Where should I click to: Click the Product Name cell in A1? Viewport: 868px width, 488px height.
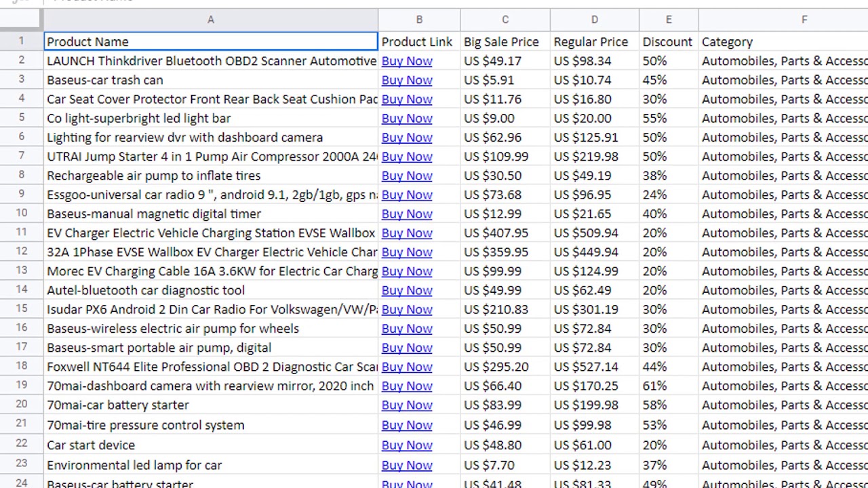coord(211,41)
